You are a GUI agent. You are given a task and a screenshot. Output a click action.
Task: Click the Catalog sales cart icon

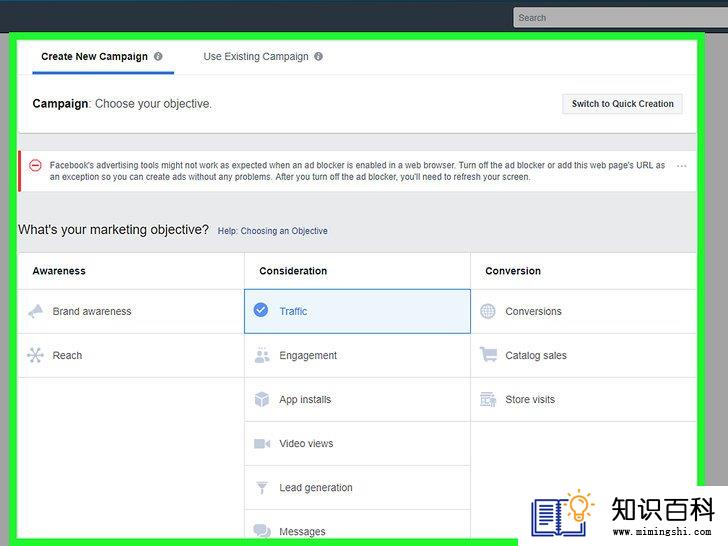488,354
